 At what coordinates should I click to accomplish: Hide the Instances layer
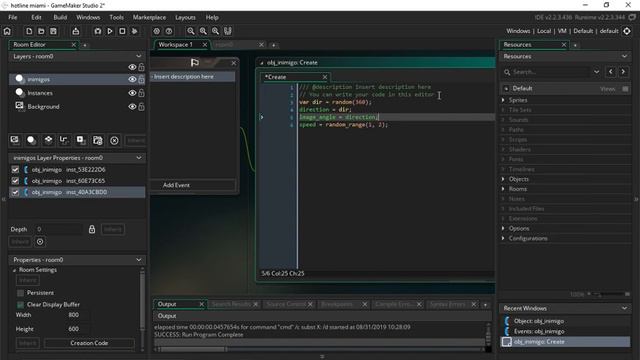tap(132, 93)
